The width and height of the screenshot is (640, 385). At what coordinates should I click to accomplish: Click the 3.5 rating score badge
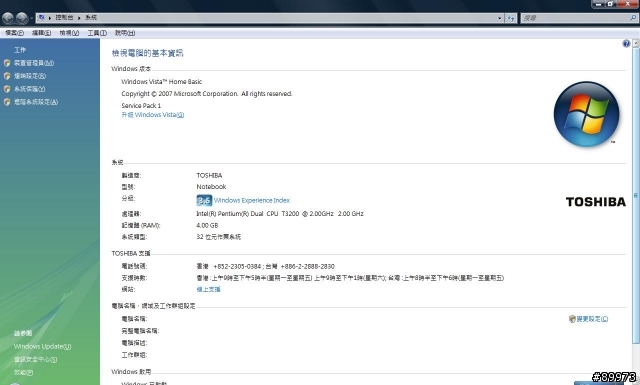204,200
